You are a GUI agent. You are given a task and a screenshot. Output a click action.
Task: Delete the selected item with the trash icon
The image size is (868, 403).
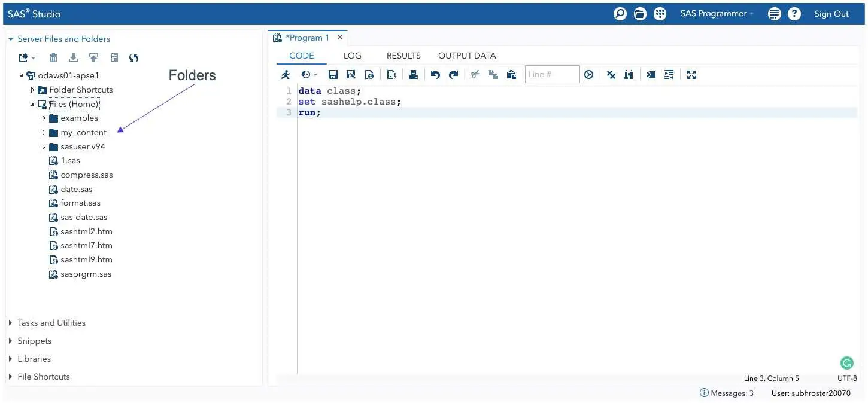(53, 58)
